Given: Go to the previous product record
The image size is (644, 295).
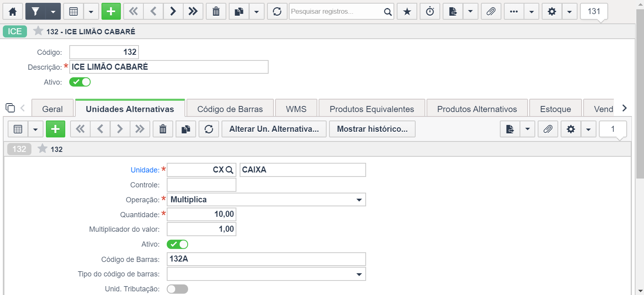Looking at the screenshot, I should tap(153, 11).
